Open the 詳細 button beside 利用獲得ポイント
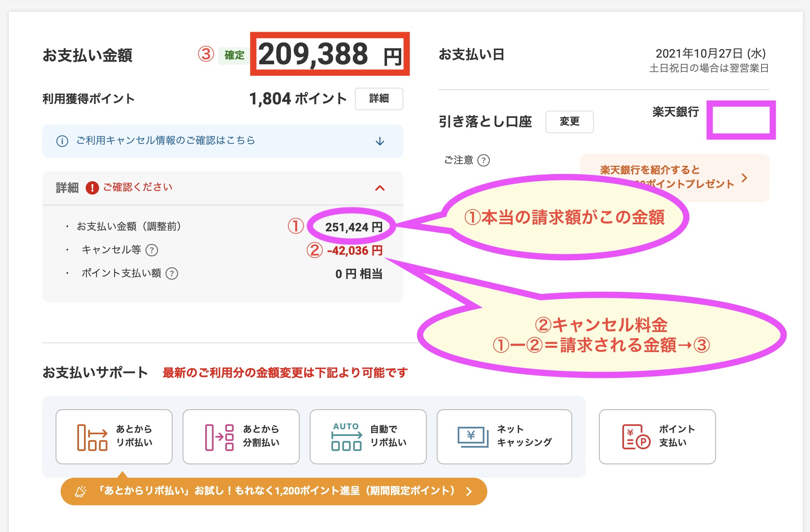810x532 pixels. pos(379,99)
